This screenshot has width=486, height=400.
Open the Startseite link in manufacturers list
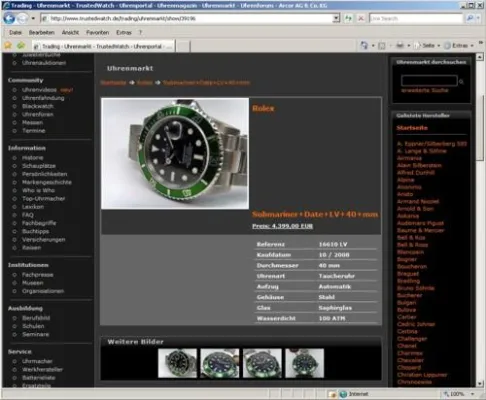[412, 128]
